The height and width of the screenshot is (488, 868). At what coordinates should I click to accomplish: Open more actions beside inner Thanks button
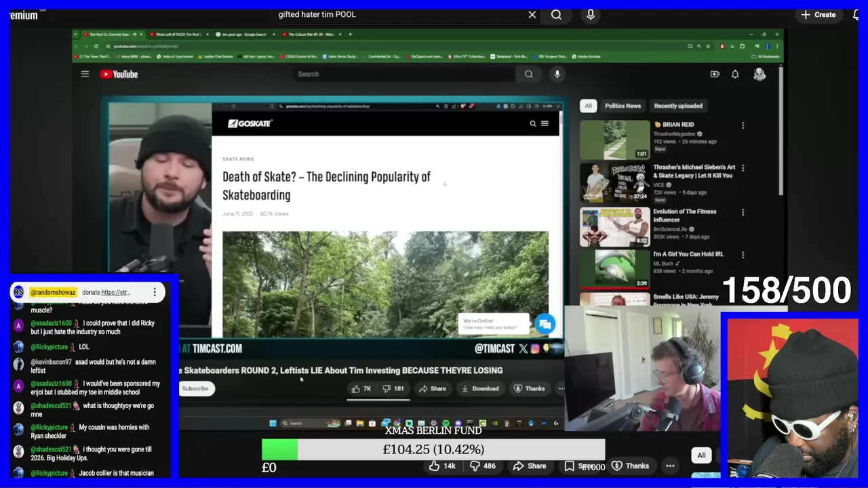click(x=561, y=388)
